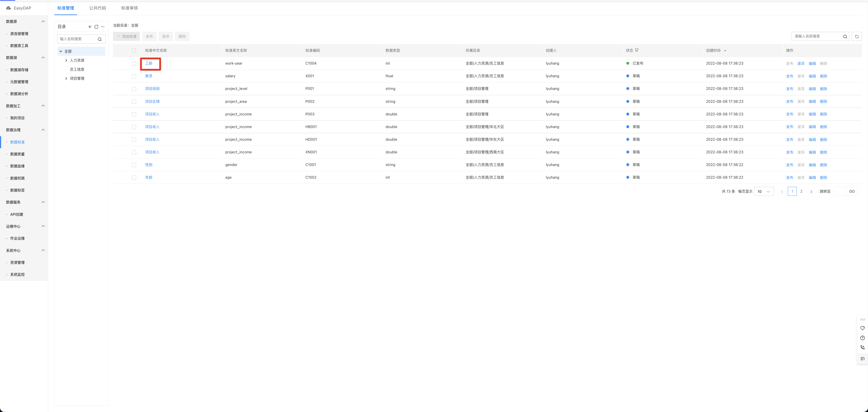
Task: Toggle the select-all header checkbox
Action: click(x=134, y=51)
